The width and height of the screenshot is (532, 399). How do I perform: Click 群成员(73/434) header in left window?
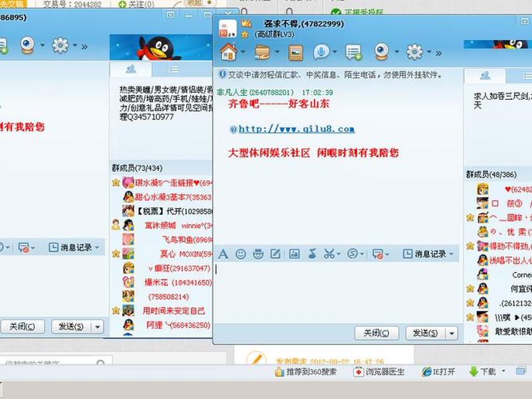tap(138, 168)
